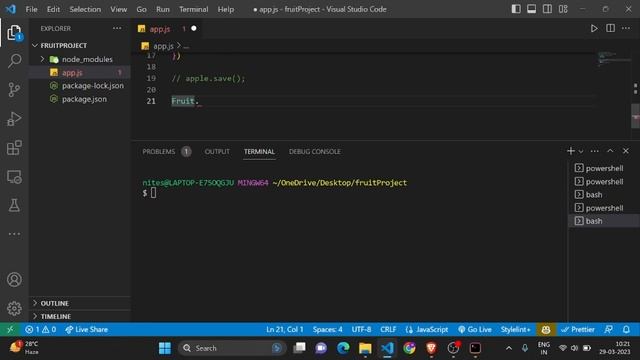Image resolution: width=640 pixels, height=360 pixels.
Task: Create a new terminal with plus icon
Action: [x=571, y=151]
